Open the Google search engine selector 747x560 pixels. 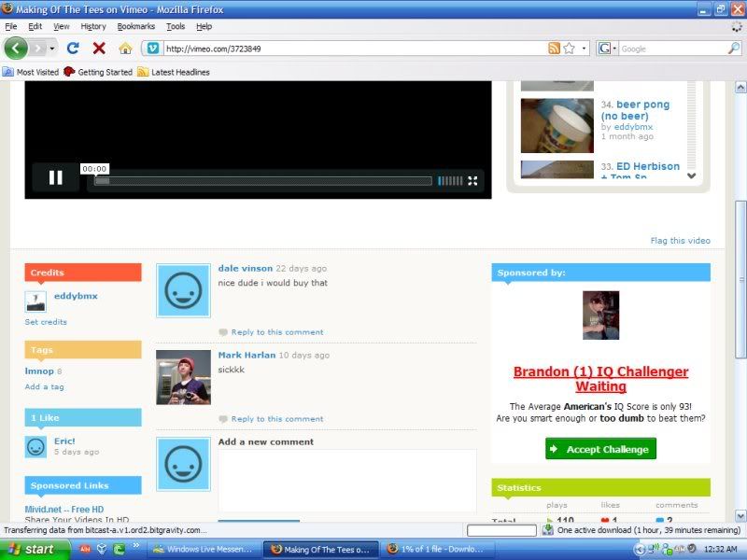coord(607,49)
